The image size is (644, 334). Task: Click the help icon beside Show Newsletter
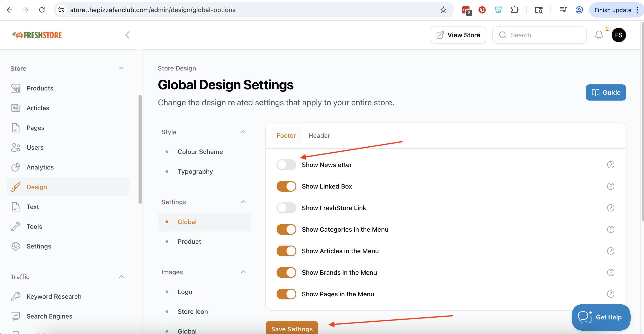pyautogui.click(x=610, y=165)
